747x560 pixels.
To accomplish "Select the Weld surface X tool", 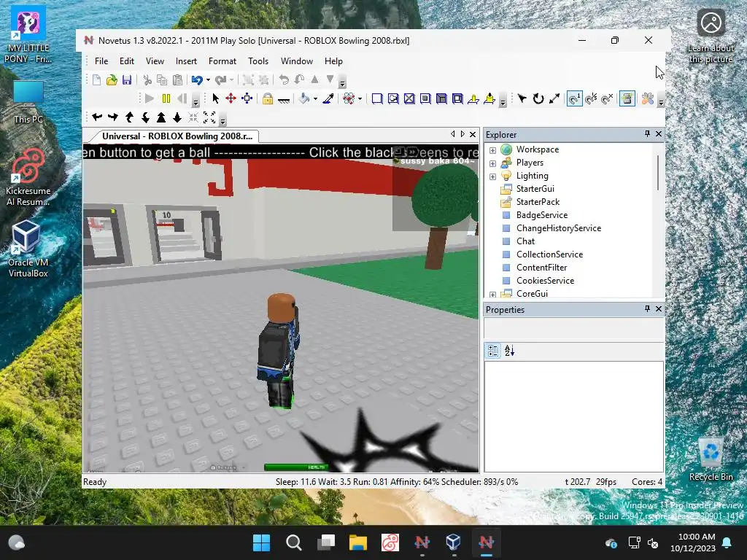I will pyautogui.click(x=409, y=98).
